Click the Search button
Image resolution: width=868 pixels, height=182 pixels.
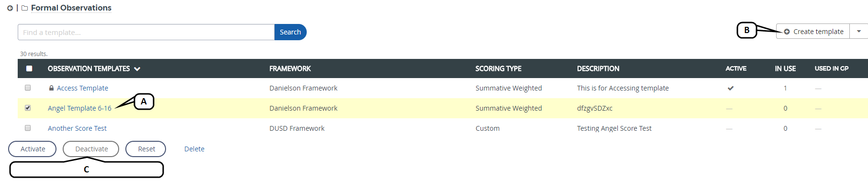point(290,32)
